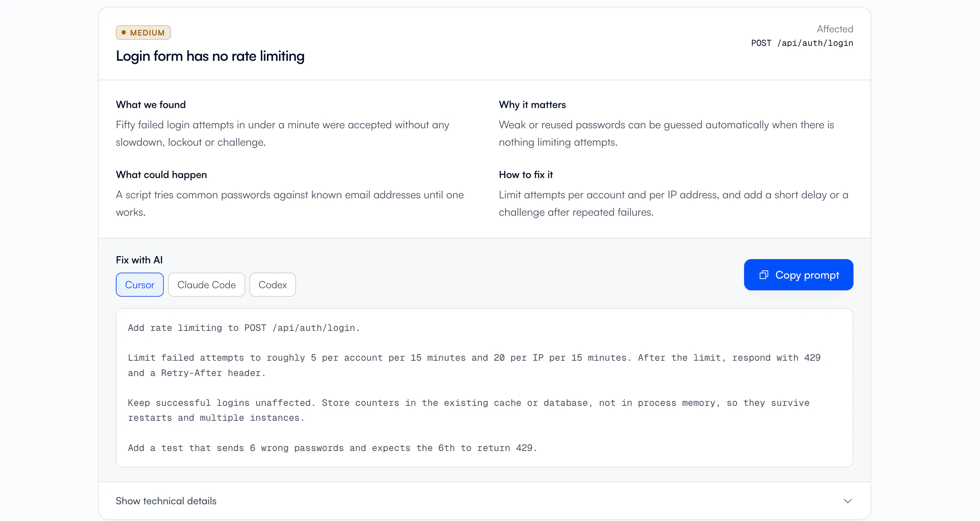Screen dimensions: 980x521
Task: Switch to the Codex tab
Action: point(273,285)
